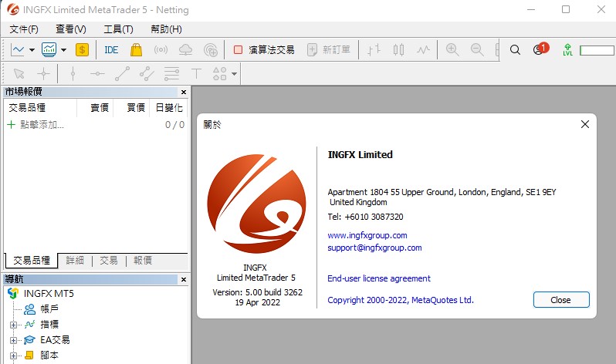Open the new chart dropdown arrow
The width and height of the screenshot is (616, 364).
tap(32, 50)
